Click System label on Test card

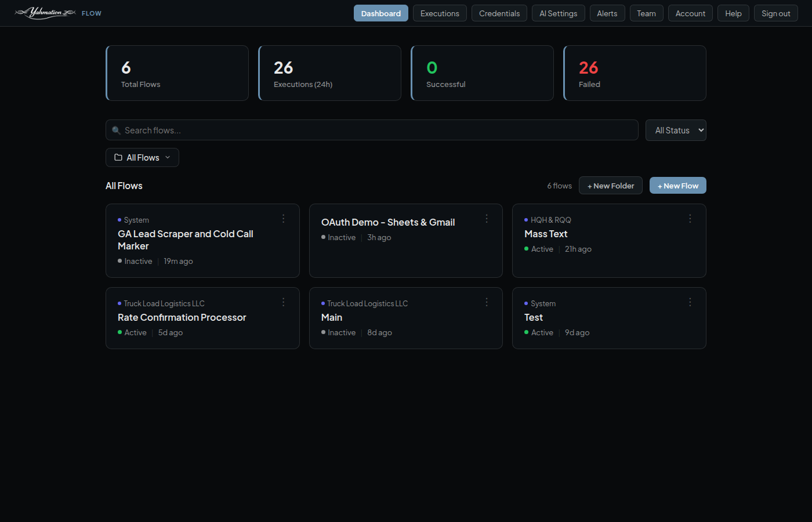coord(543,303)
